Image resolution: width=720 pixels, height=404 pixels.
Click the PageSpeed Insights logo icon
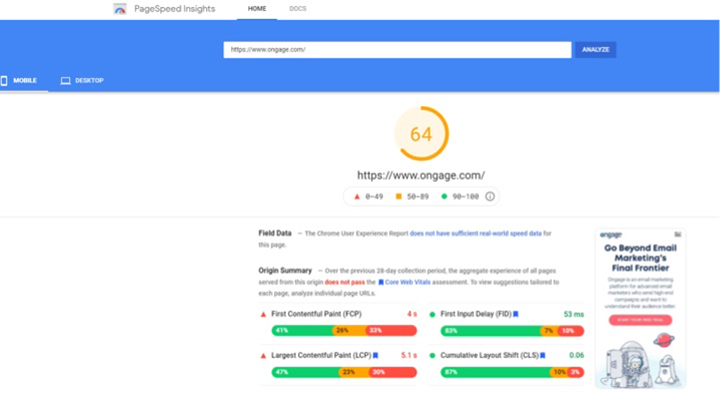(x=121, y=9)
